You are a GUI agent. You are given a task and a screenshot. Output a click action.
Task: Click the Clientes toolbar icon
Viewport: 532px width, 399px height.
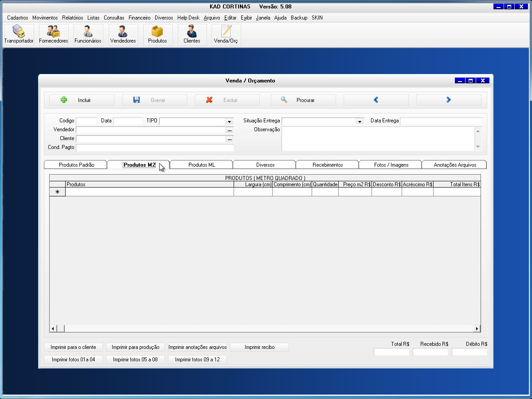(x=192, y=35)
